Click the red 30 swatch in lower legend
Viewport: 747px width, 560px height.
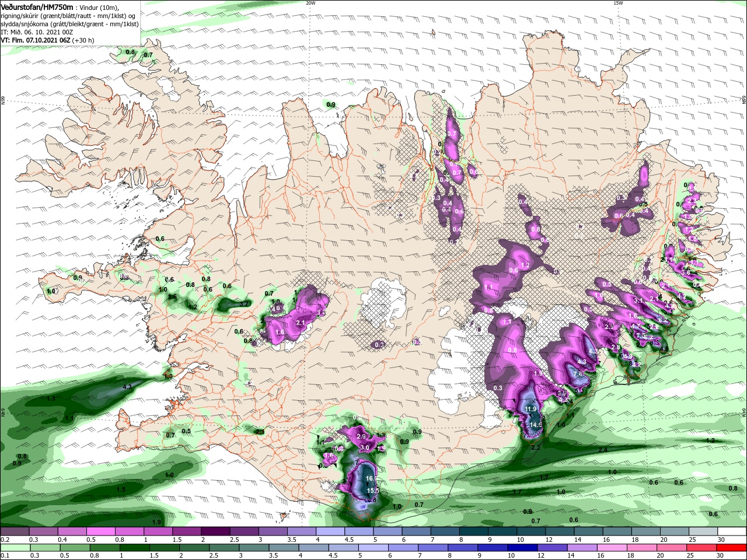tap(731, 548)
